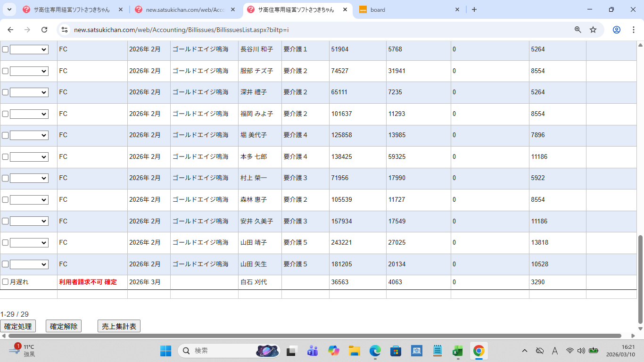644x362 pixels.
Task: Open a new browser tab
Action: (474, 9)
